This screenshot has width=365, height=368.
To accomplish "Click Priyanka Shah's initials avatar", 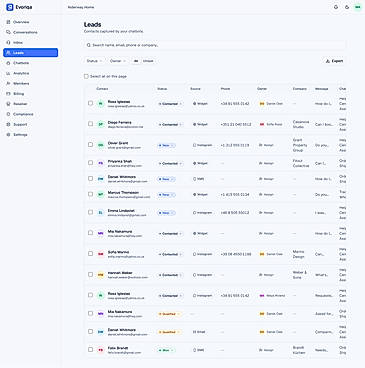I will [x=100, y=163].
